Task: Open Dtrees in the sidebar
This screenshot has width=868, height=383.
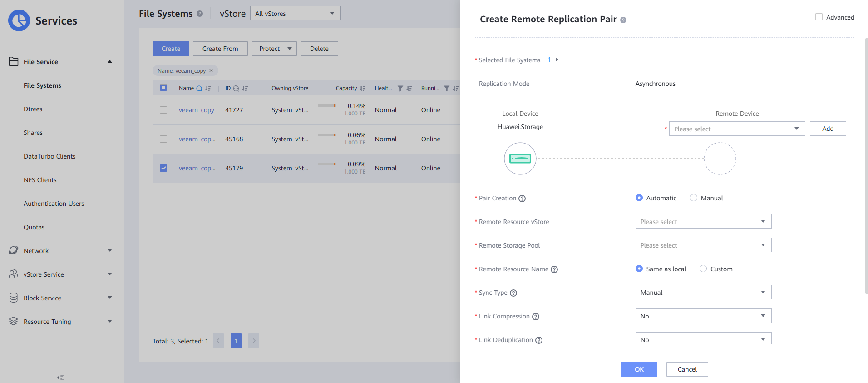Action: [33, 109]
